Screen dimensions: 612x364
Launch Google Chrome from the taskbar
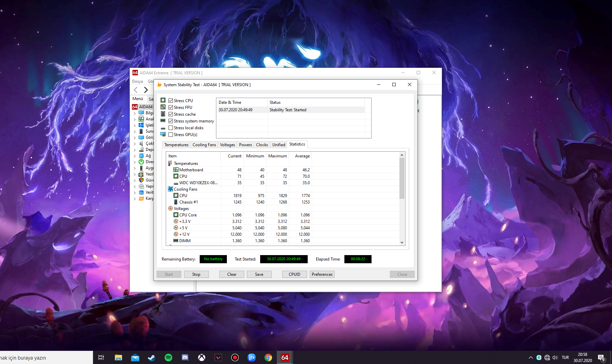(268, 358)
